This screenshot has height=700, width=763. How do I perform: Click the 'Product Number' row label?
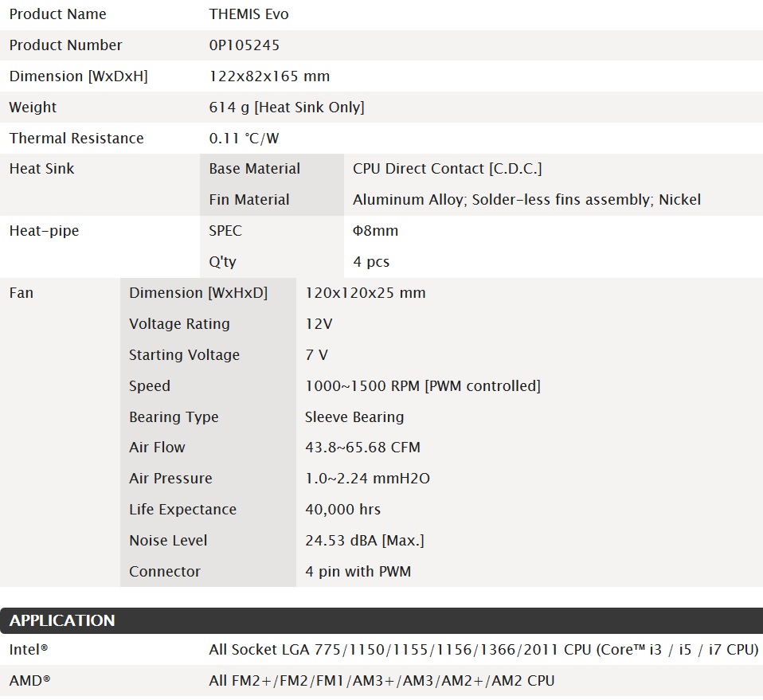point(65,45)
